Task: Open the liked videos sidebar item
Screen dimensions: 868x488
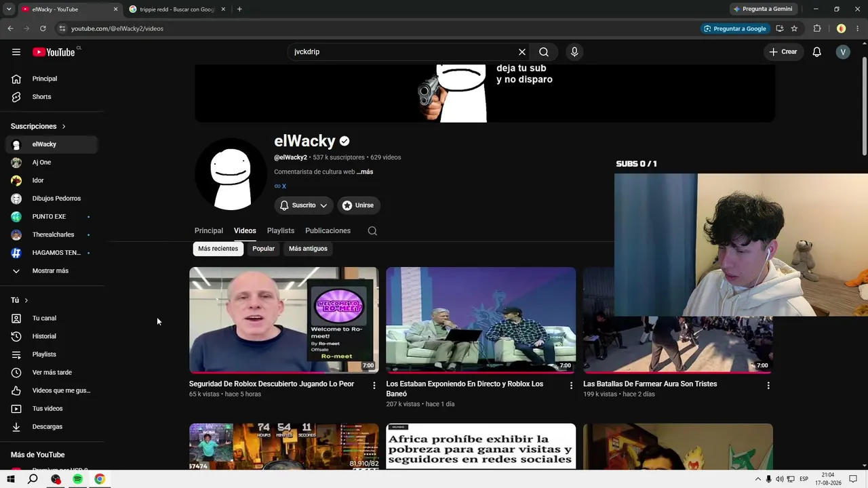Action: point(52,390)
